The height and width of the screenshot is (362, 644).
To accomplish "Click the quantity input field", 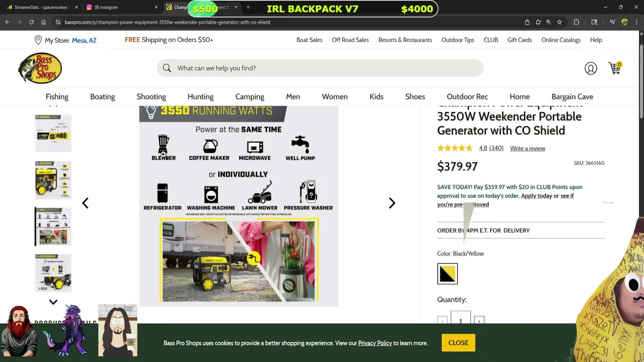I will pos(460,320).
